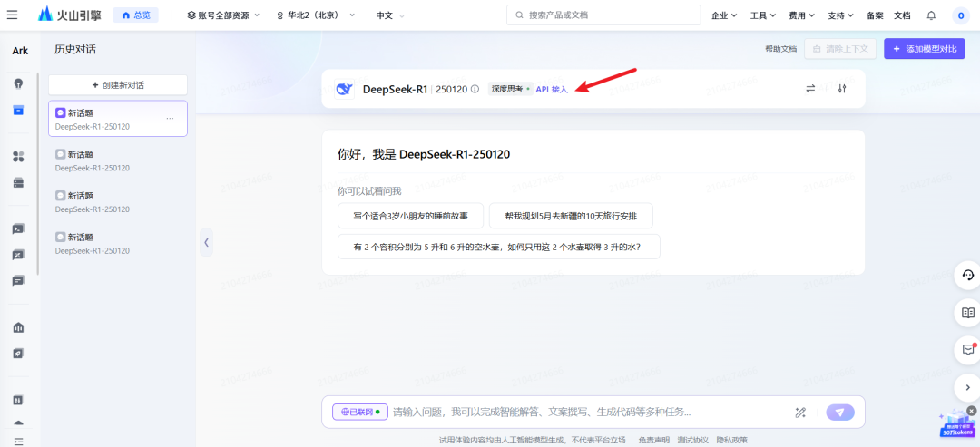Open the terminal prompt sidebar icon
Image resolution: width=980 pixels, height=447 pixels.
point(19,228)
